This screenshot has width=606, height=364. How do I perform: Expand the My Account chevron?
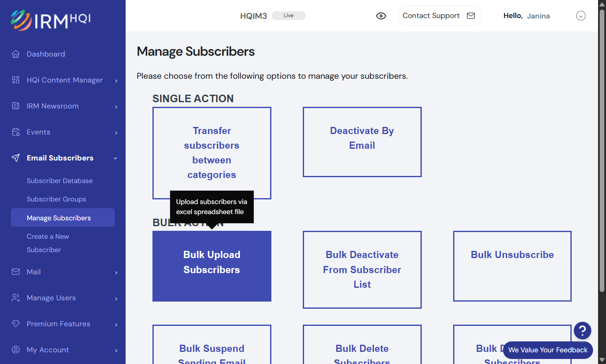point(116,350)
